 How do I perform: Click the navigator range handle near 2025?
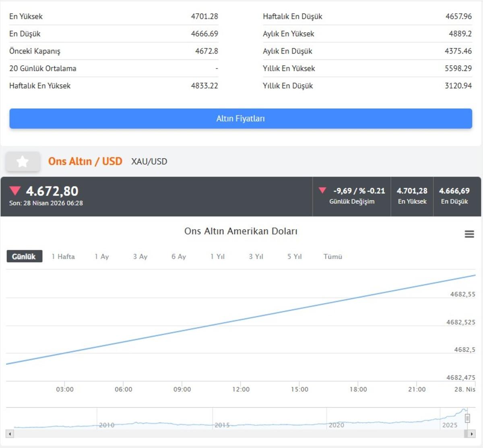467,419
